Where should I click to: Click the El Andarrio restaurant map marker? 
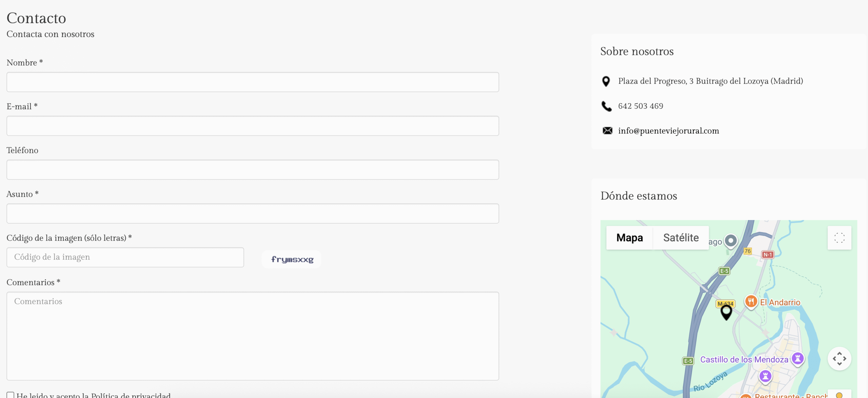pyautogui.click(x=751, y=301)
